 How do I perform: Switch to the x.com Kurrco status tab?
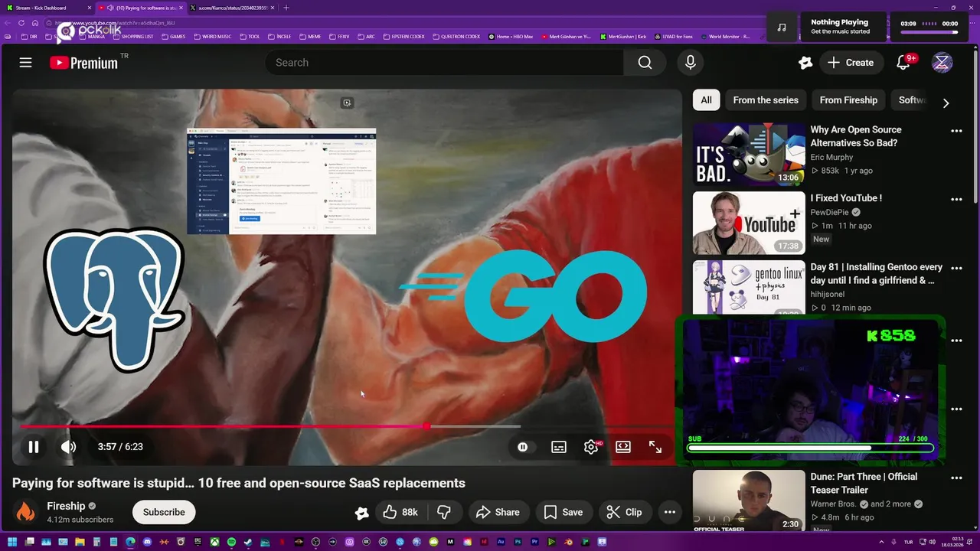(x=231, y=8)
